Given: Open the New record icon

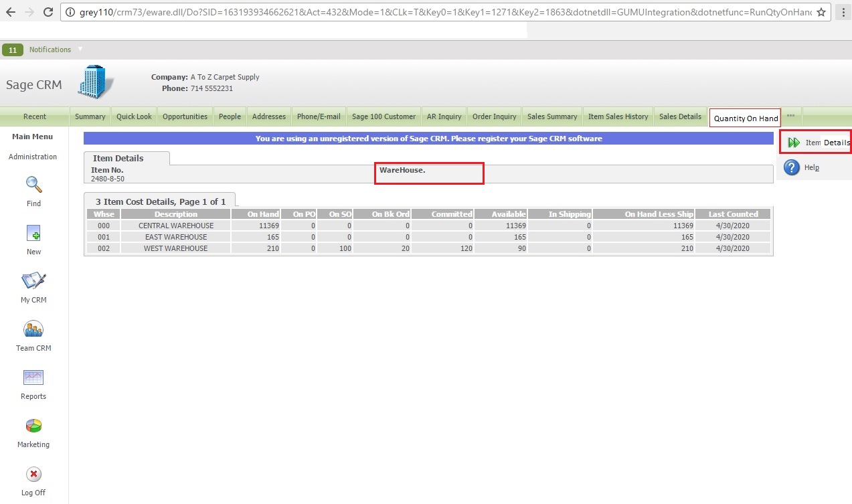Looking at the screenshot, I should point(33,233).
